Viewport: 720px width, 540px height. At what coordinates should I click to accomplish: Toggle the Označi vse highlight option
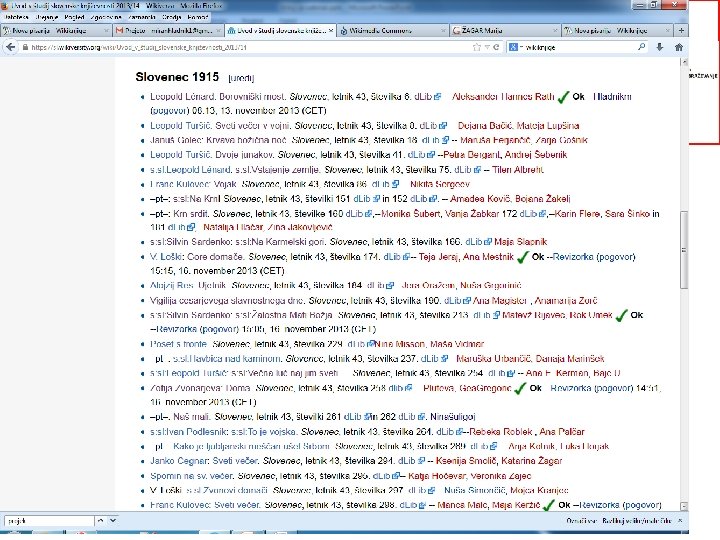click(x=582, y=521)
